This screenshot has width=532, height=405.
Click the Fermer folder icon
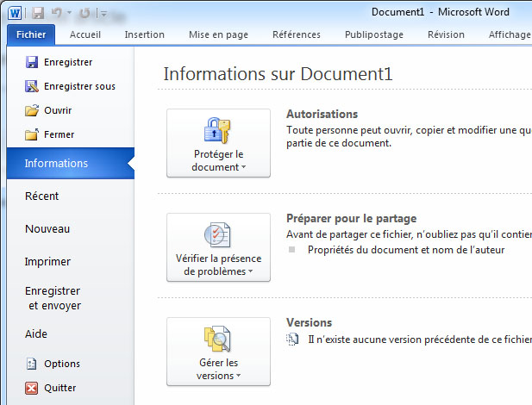coord(32,134)
